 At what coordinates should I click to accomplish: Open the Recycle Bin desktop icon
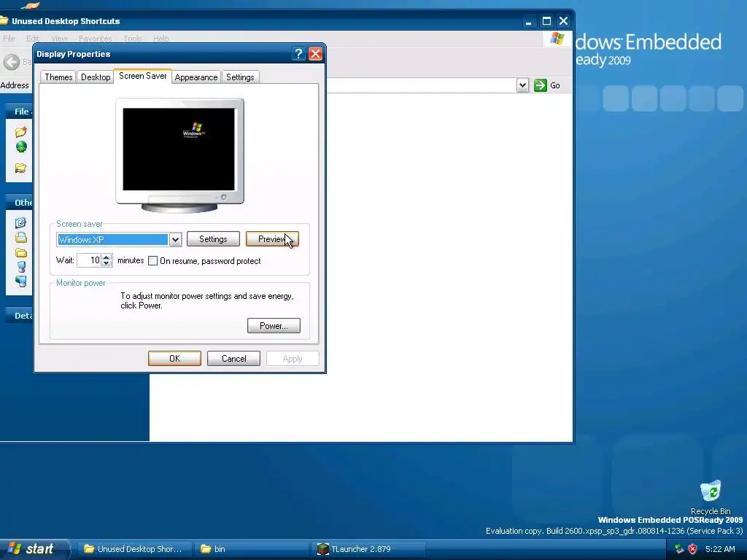[711, 497]
